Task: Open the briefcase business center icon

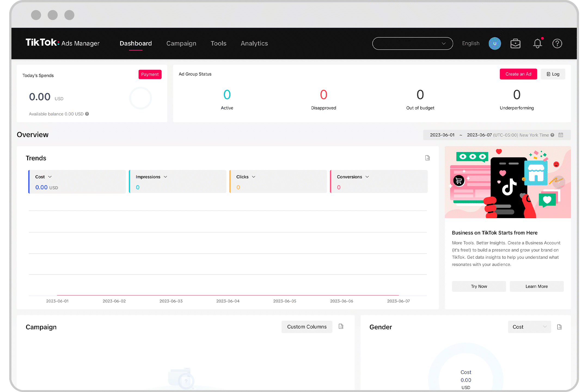Action: 515,44
